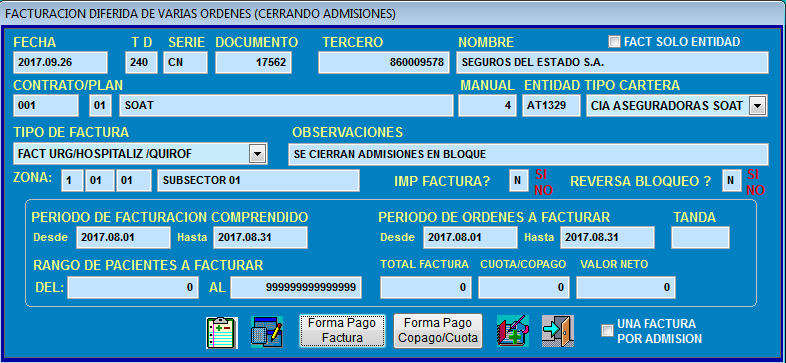The image size is (786, 363).
Task: Click the MANUAL field showing 4
Action: tap(487, 106)
